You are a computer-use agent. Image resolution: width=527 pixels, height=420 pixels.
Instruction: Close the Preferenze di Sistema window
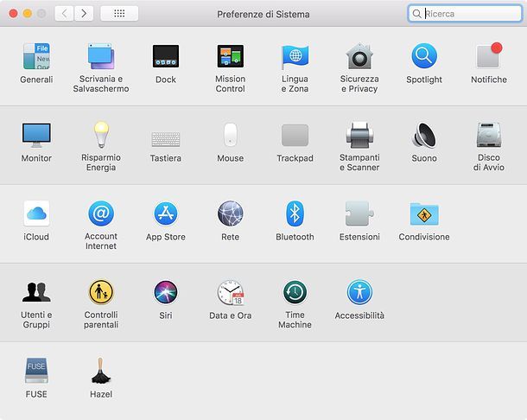[14, 14]
